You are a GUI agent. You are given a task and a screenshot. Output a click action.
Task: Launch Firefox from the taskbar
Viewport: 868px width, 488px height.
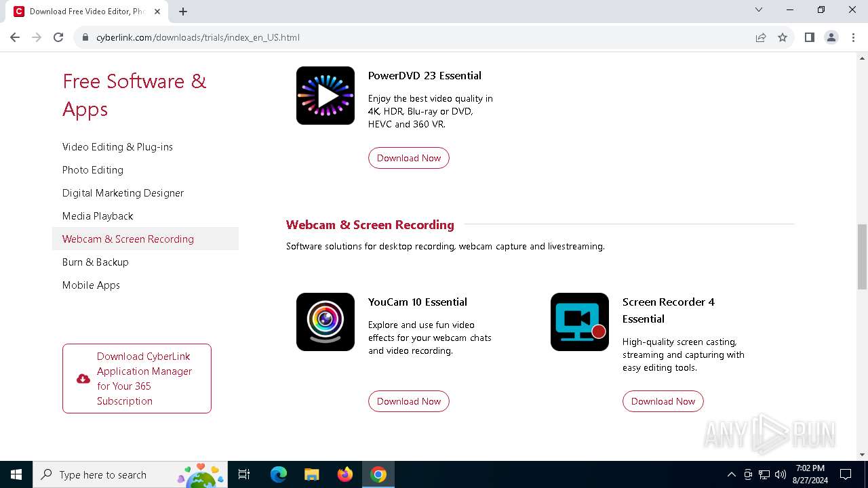pos(345,474)
